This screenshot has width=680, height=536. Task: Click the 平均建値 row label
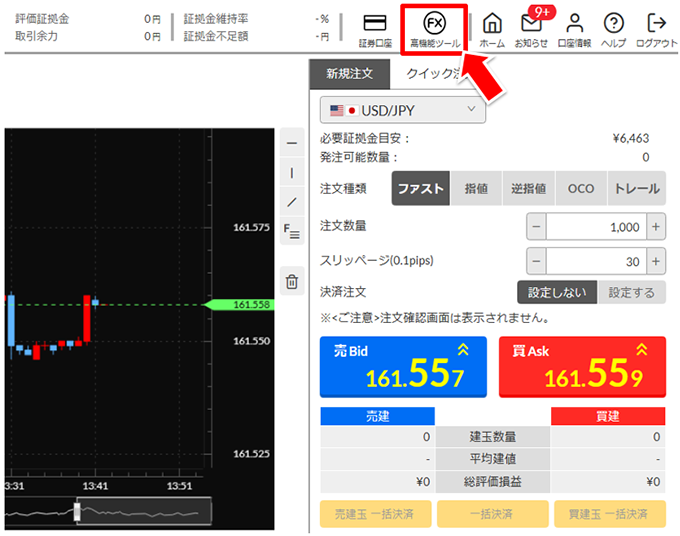coord(493,459)
